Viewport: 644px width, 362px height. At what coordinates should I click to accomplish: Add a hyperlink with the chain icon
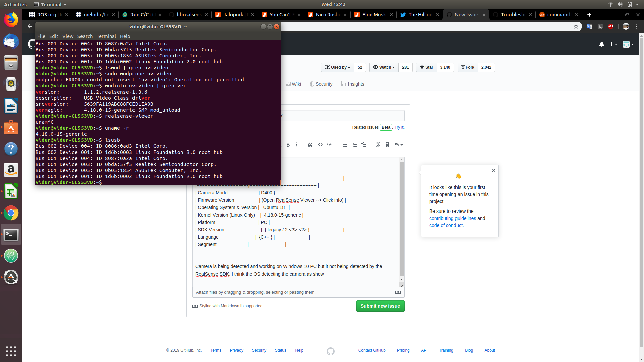point(330,145)
